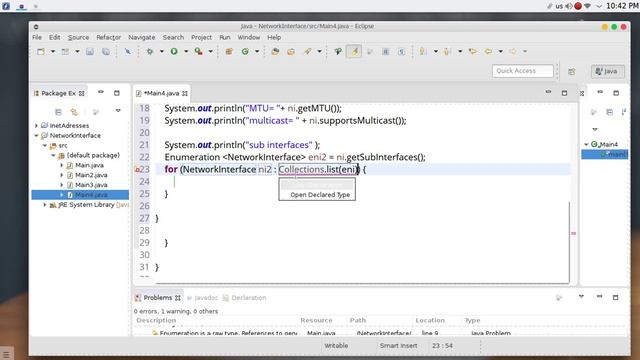Screen dimensions: 640x360
Task: Navigate Forward with the right arrow icon
Action: (513, 51)
